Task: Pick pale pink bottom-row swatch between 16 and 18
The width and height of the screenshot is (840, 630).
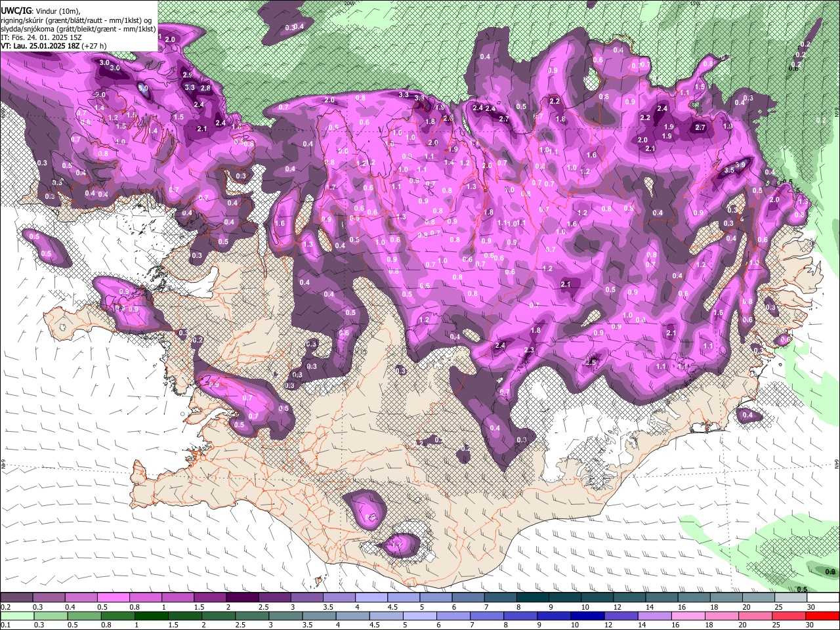Action: [688, 616]
